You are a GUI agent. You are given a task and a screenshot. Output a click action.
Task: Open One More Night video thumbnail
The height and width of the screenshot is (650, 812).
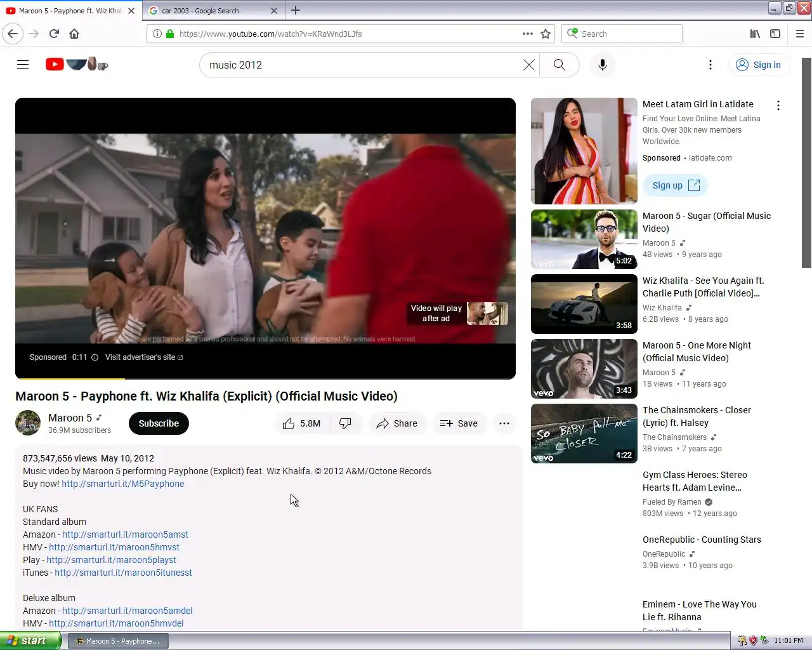[584, 369]
